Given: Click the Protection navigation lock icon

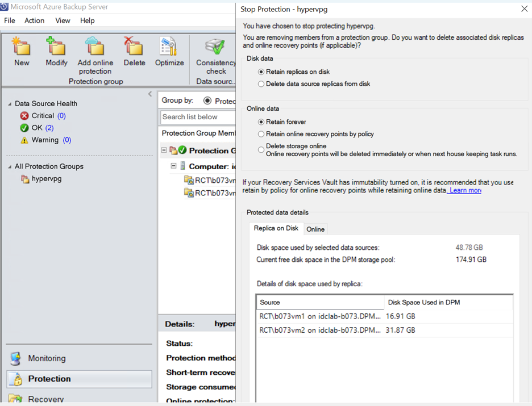Looking at the screenshot, I should [x=15, y=379].
